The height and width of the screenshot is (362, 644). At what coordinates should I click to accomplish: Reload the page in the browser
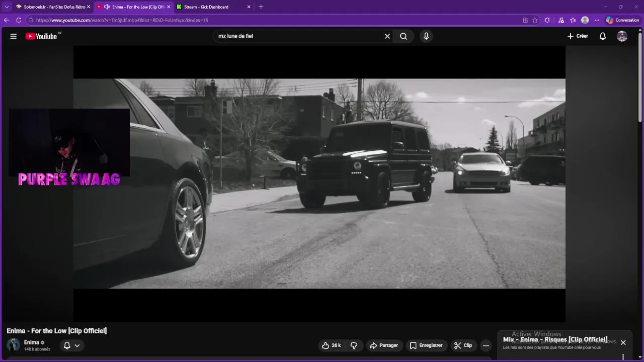(x=19, y=20)
